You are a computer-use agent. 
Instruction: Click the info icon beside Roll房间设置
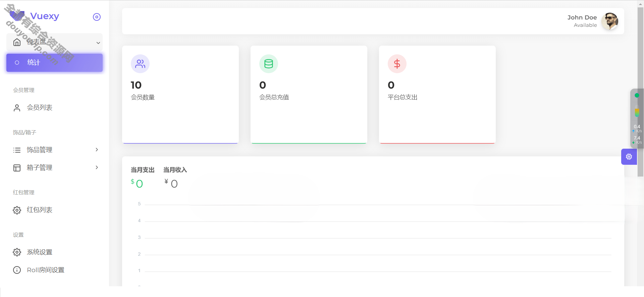(17, 270)
